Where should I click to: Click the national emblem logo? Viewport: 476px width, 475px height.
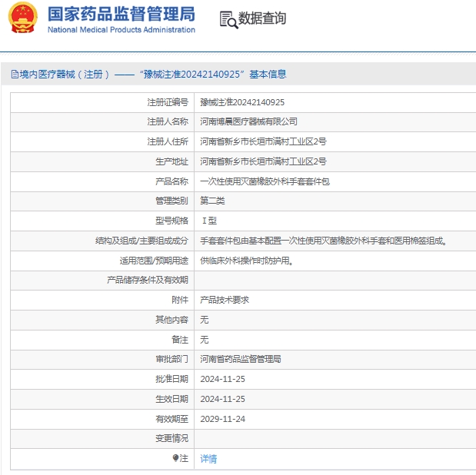pyautogui.click(x=23, y=18)
